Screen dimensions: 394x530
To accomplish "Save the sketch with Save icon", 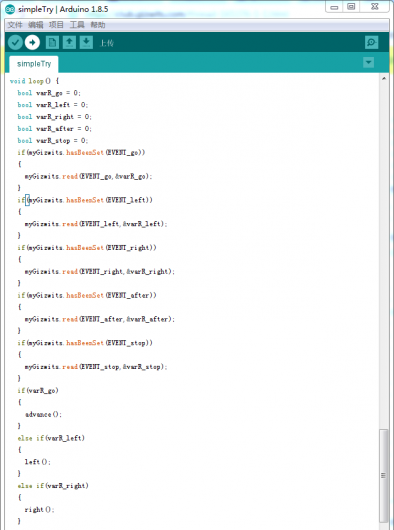I will (x=86, y=42).
